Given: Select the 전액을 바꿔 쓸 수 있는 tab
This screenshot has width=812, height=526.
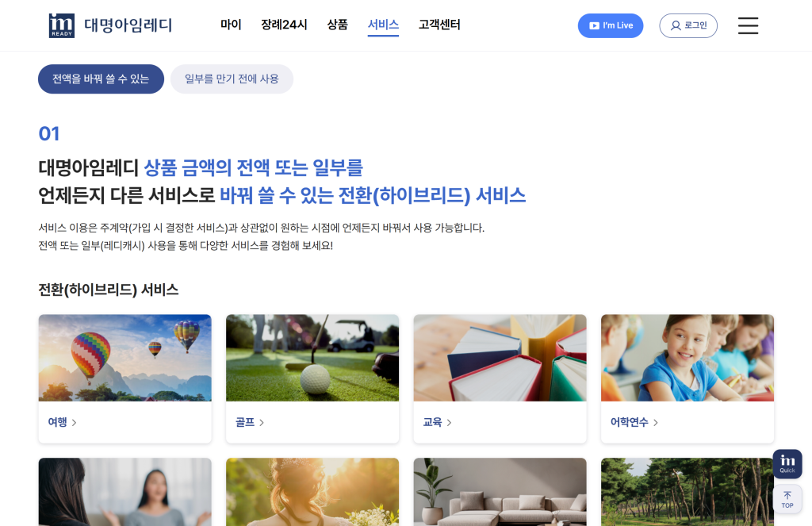Looking at the screenshot, I should [101, 79].
